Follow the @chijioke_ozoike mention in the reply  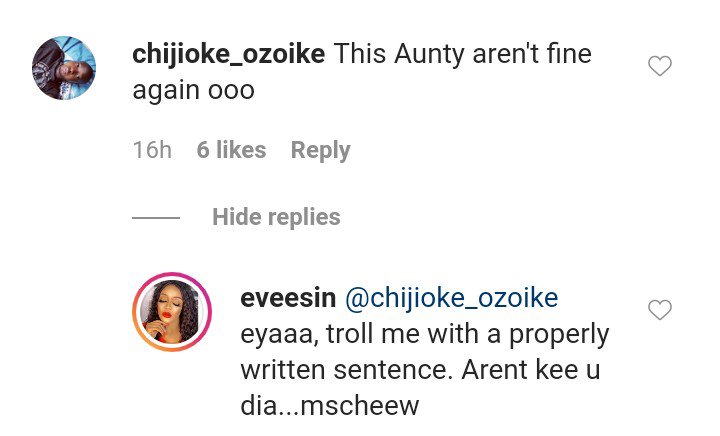pos(451,298)
